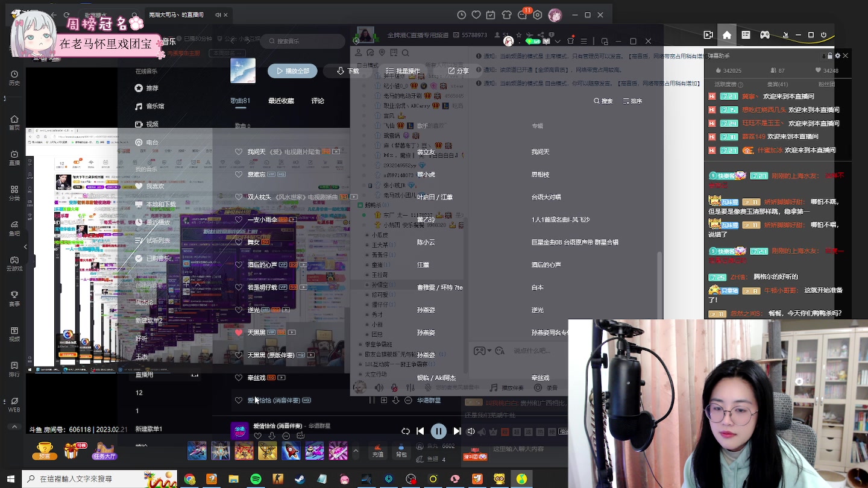Like the song 意难忘
Screen dimensions: 868x488
pyautogui.click(x=239, y=174)
